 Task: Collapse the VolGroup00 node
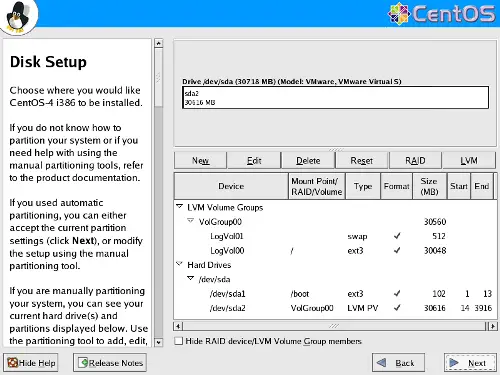tap(191, 221)
